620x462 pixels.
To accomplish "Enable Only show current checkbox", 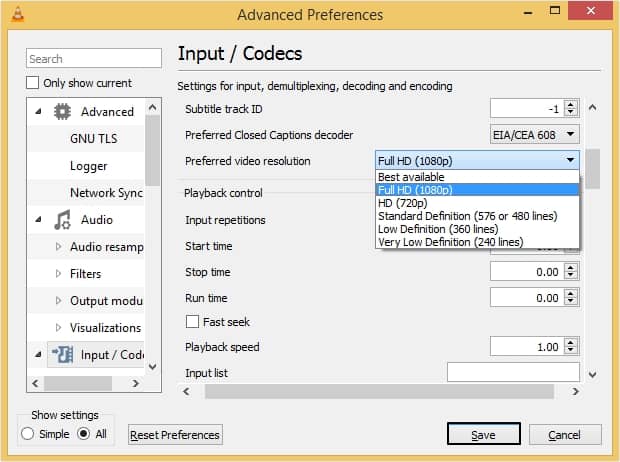I will 32,83.
